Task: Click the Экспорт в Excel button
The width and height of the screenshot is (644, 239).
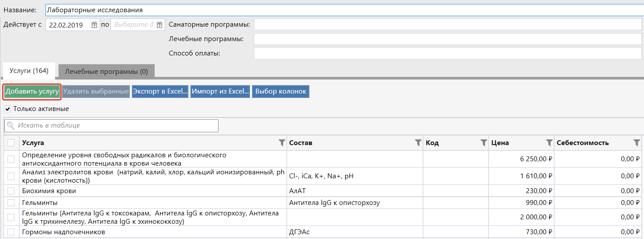Action: pos(160,91)
